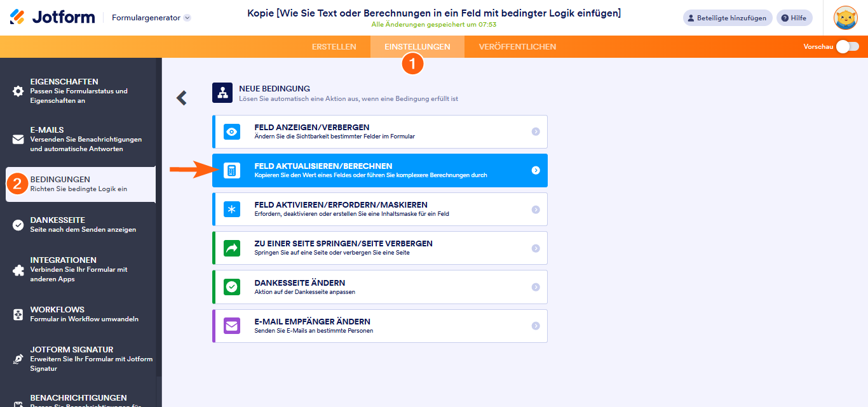
Task: Click the form title text
Action: point(434,13)
